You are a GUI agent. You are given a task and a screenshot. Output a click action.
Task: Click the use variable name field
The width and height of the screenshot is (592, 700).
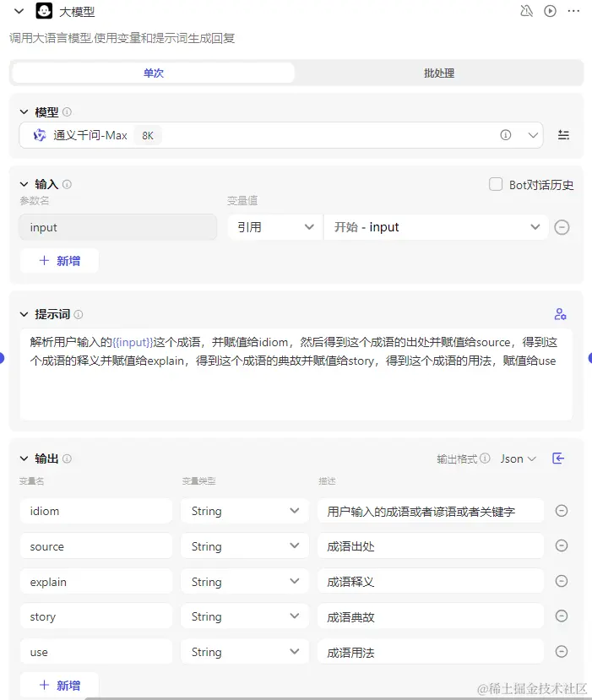96,652
